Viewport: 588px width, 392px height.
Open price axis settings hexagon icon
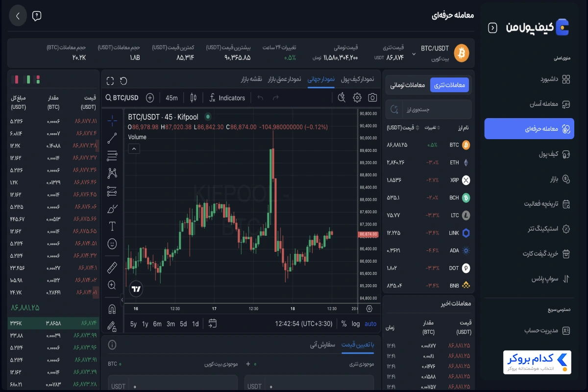click(369, 309)
